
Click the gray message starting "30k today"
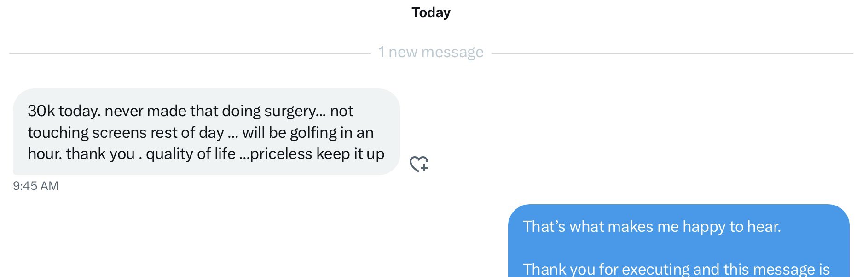206,132
